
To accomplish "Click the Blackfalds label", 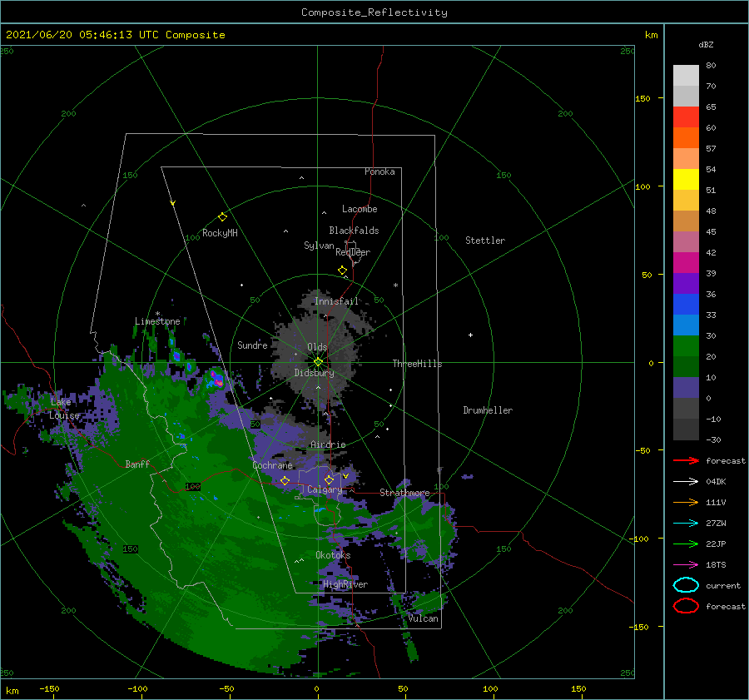I will click(354, 231).
